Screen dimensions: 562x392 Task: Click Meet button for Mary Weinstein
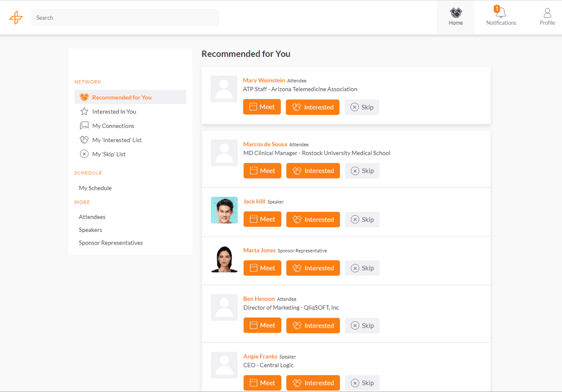[262, 107]
